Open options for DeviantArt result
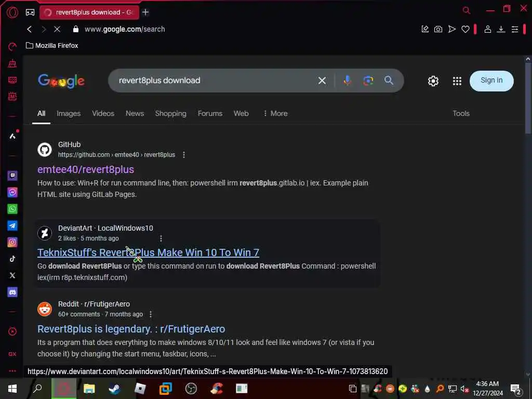 click(161, 238)
